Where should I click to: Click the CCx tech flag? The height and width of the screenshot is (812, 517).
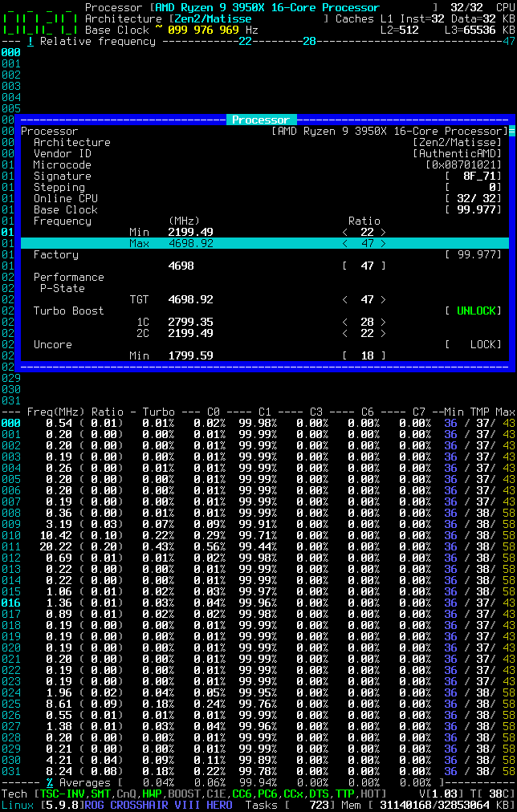tap(295, 794)
